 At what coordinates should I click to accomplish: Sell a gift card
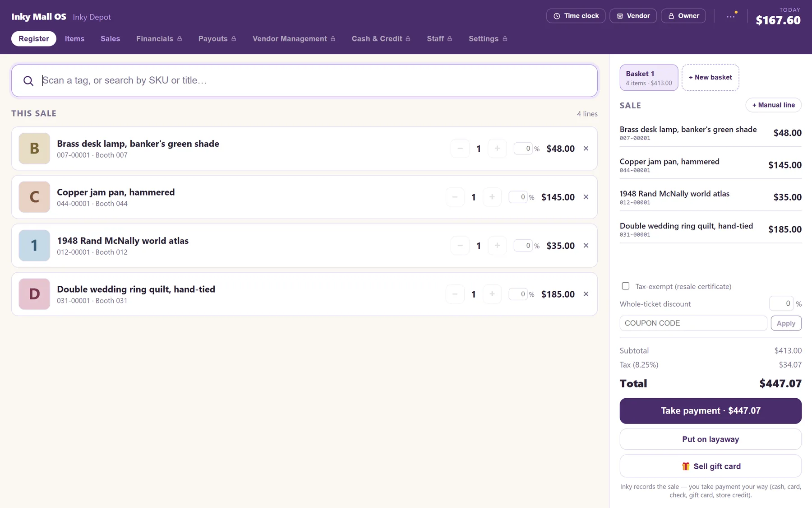pos(710,466)
